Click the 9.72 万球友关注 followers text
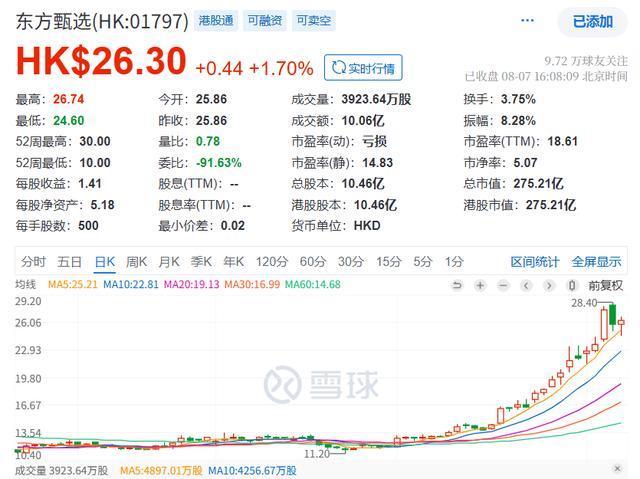 point(586,61)
